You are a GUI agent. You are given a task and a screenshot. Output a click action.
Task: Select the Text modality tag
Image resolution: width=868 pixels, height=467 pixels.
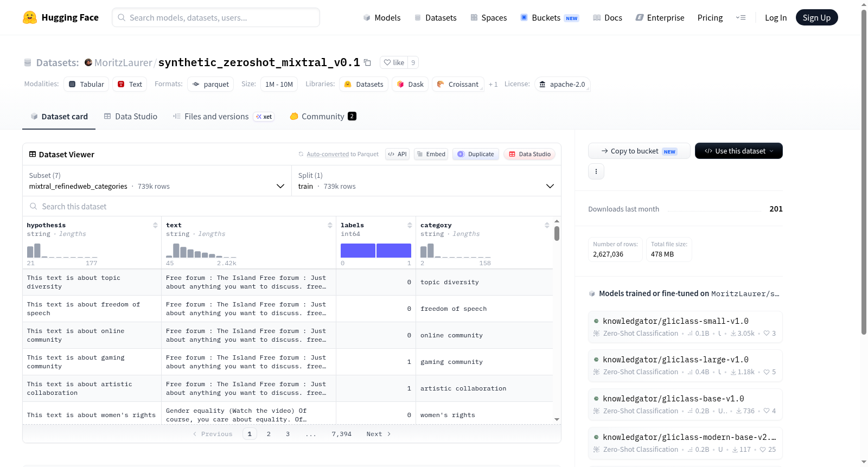(x=130, y=84)
